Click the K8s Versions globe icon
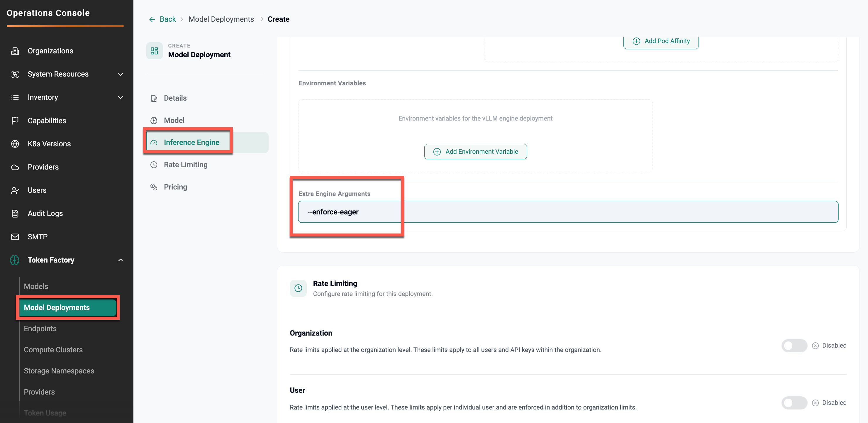868x423 pixels. (x=15, y=144)
